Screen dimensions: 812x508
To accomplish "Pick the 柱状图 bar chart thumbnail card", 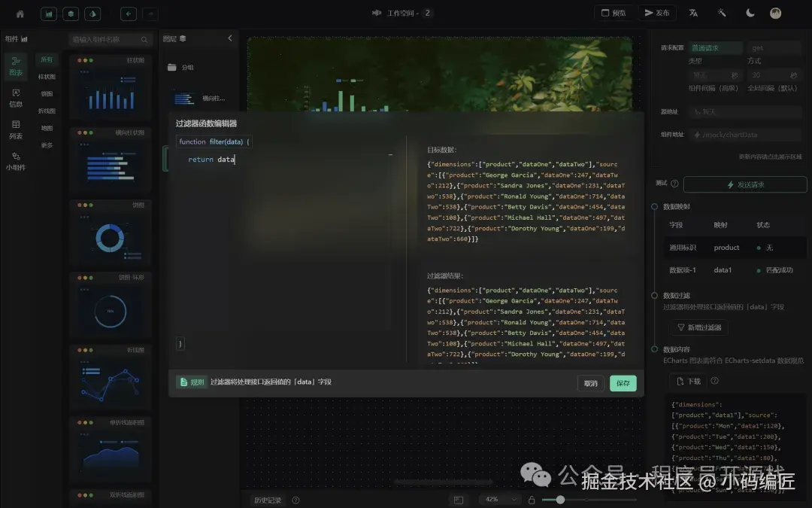I will 111,87.
